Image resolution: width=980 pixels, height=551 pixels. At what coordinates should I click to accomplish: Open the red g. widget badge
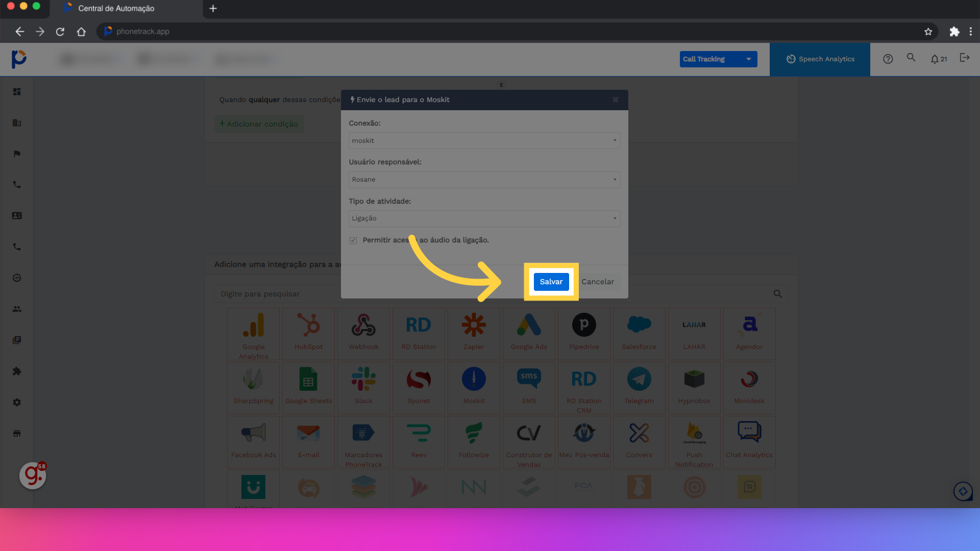pos(33,475)
